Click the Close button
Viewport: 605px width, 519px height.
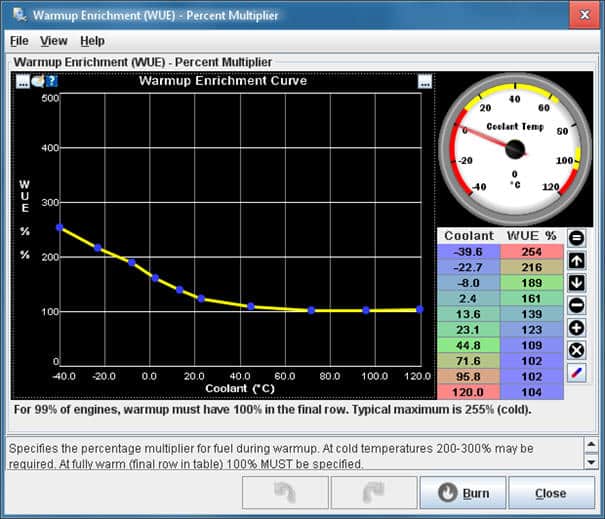coord(550,493)
